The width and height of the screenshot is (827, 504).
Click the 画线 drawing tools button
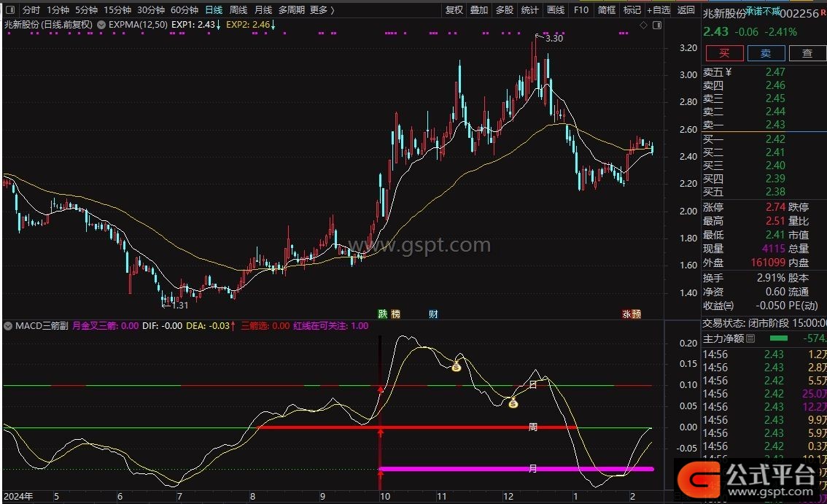click(x=556, y=9)
